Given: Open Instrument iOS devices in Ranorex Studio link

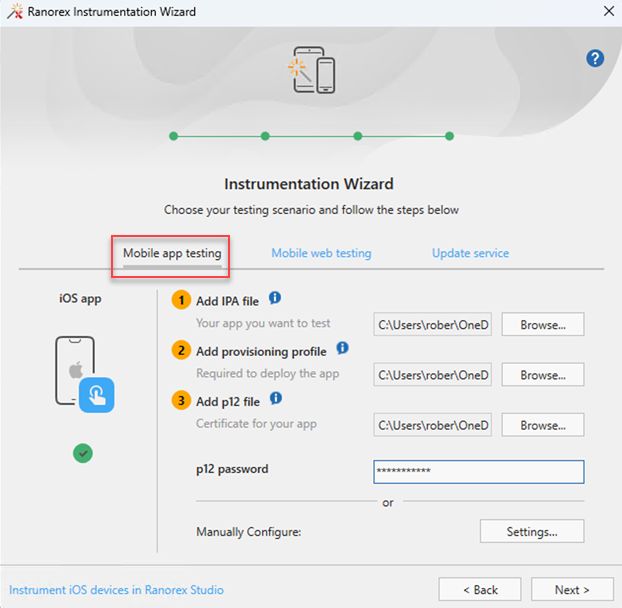Looking at the screenshot, I should [x=116, y=590].
